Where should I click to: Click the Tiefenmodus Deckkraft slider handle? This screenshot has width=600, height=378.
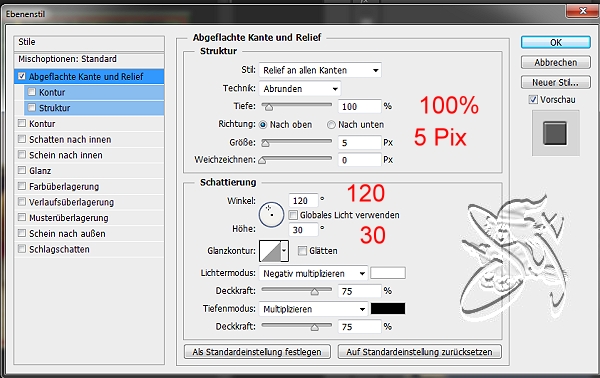[315, 327]
